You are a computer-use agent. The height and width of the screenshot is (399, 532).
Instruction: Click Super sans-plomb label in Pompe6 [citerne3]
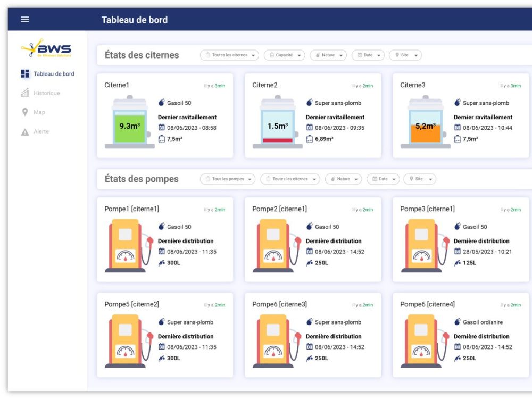pyautogui.click(x=338, y=322)
